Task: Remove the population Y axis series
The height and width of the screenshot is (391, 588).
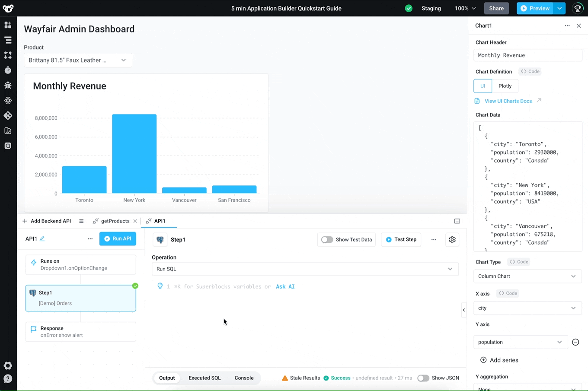Action: pos(575,342)
